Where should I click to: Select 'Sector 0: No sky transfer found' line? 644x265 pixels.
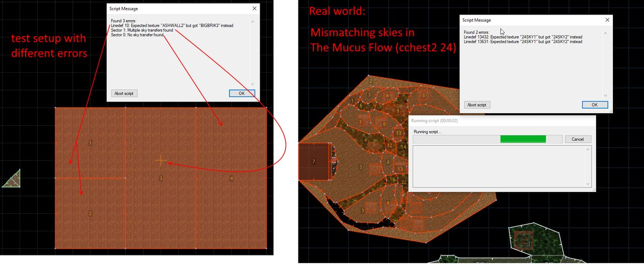point(137,35)
